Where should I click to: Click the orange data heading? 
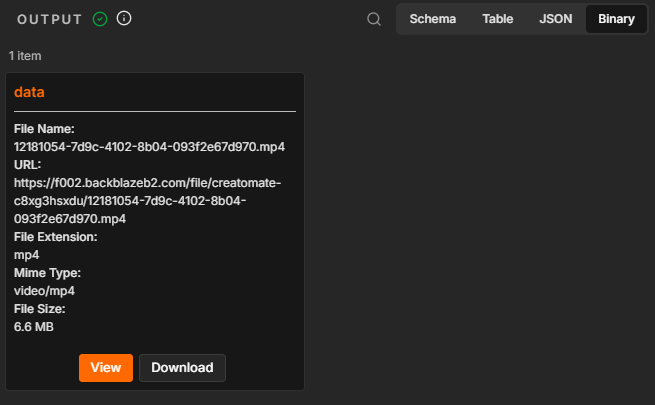point(29,92)
